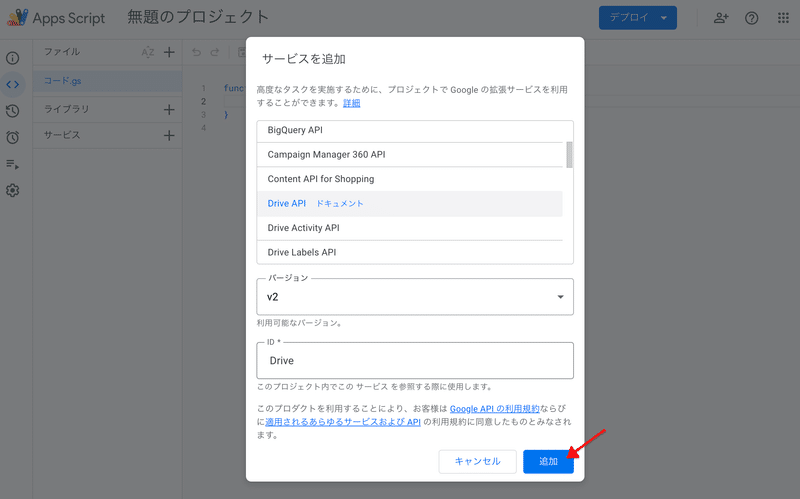800x499 pixels.
Task: Click the undo arrow in editor toolbar
Action: pyautogui.click(x=196, y=52)
